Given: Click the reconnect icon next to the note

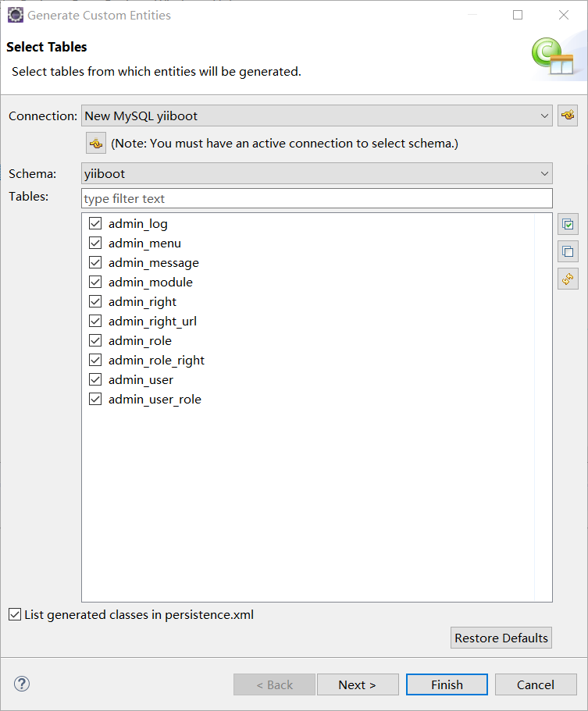Looking at the screenshot, I should tap(95, 143).
